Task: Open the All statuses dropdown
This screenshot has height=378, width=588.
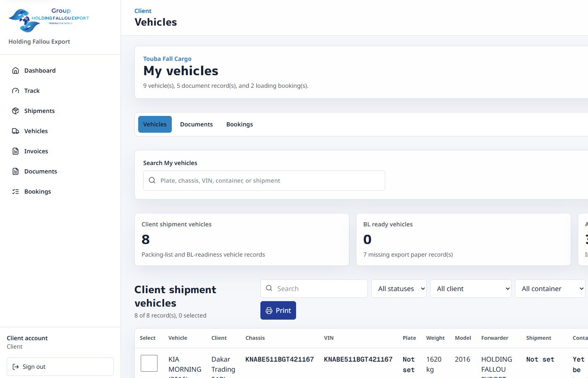Action: [399, 289]
